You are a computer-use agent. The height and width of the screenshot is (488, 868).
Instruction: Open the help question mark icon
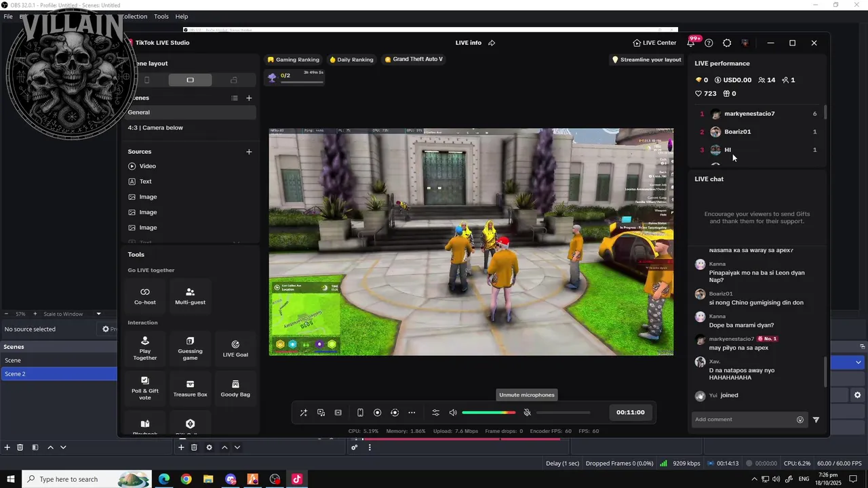pos(709,43)
